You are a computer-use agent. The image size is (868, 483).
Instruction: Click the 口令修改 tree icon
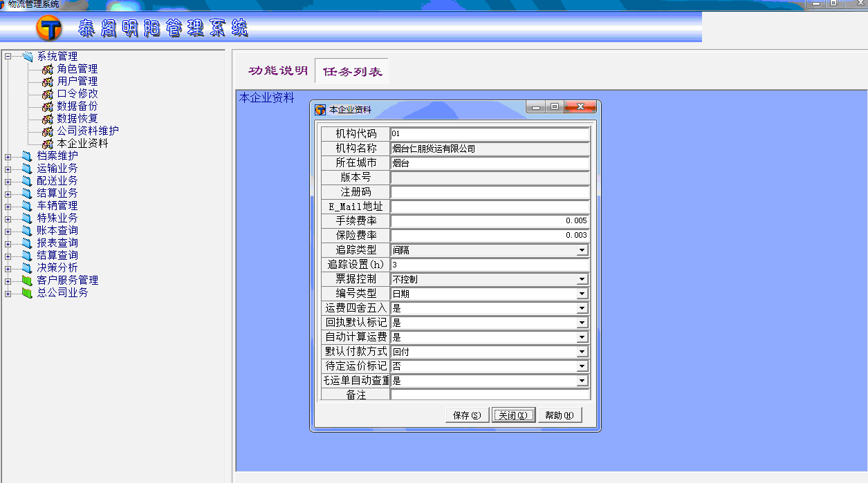pyautogui.click(x=47, y=94)
